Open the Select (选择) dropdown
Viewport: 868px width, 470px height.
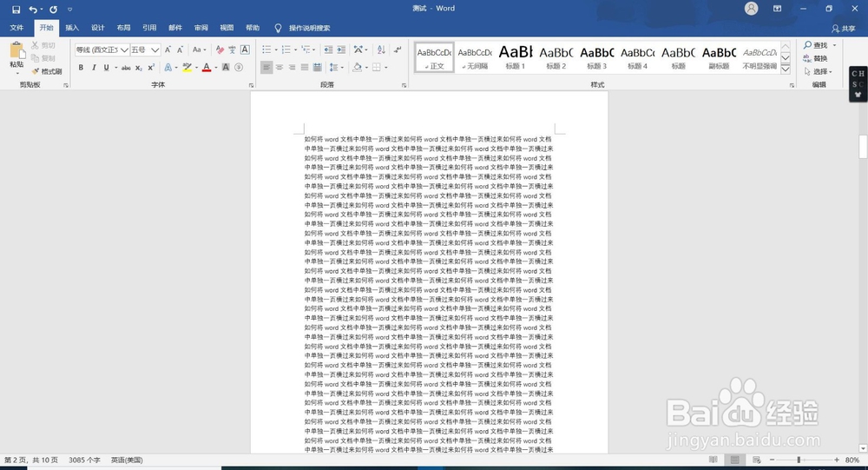[819, 71]
